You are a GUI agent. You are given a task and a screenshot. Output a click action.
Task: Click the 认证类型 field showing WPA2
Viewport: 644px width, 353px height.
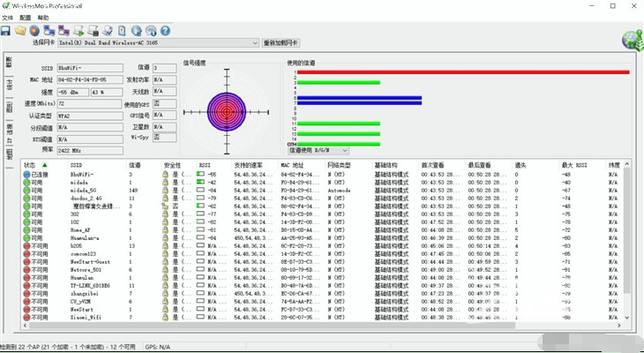[x=90, y=116]
